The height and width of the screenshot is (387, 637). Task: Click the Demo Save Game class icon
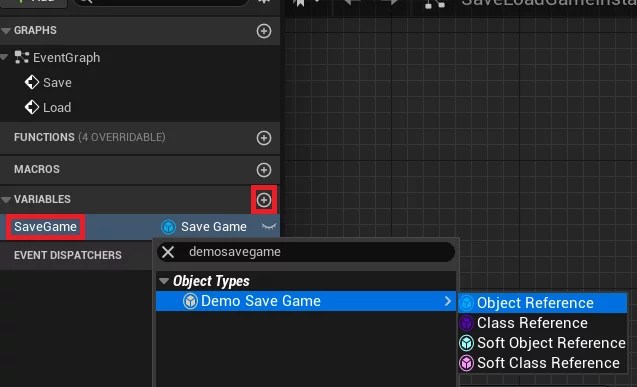tap(190, 301)
